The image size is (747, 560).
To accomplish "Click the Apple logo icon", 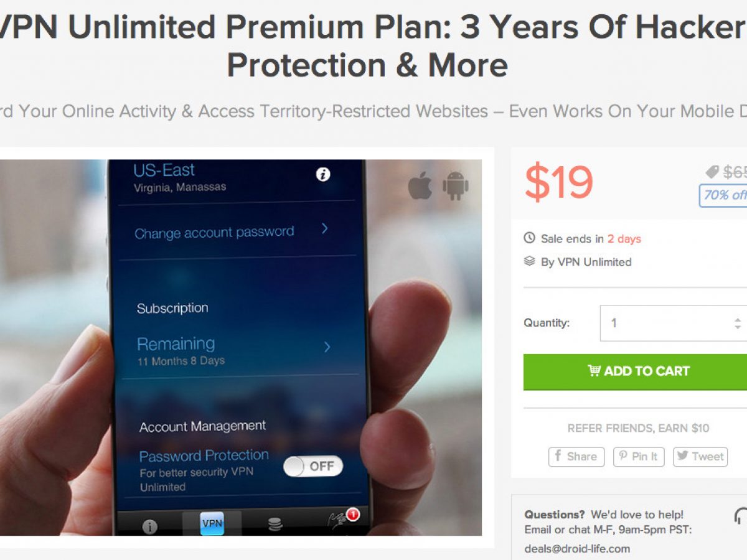I will (x=420, y=186).
